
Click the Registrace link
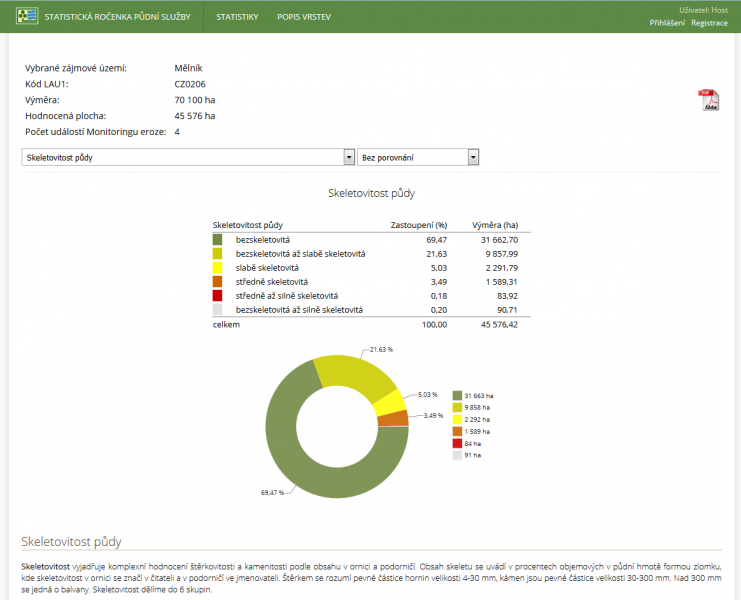[x=709, y=22]
